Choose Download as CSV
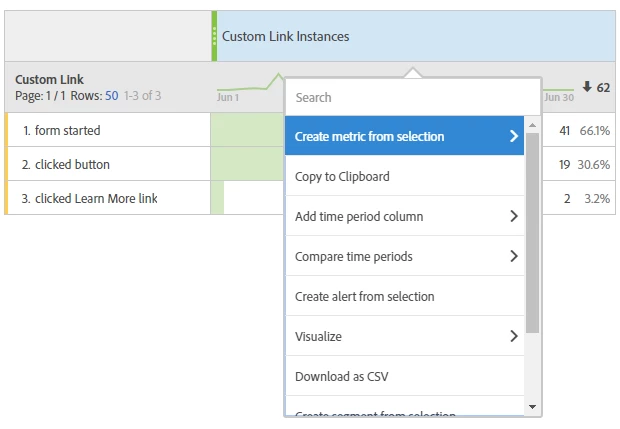 [341, 376]
